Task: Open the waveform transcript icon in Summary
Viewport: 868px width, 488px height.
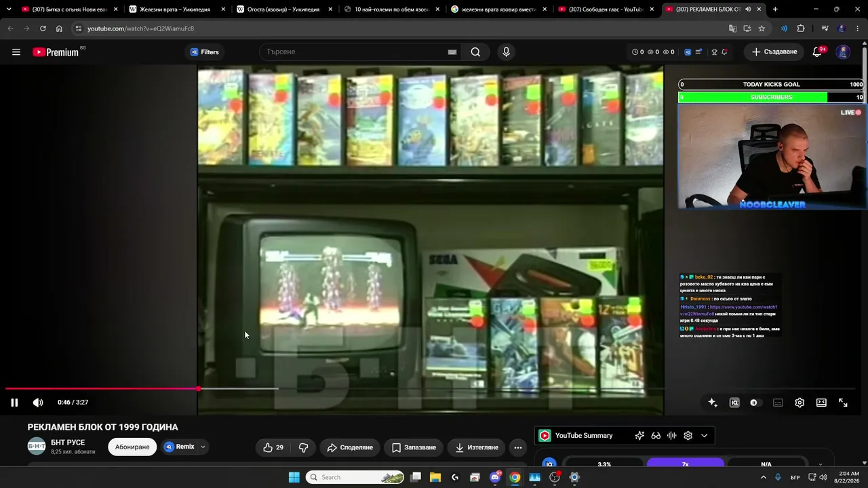Action: (x=672, y=436)
